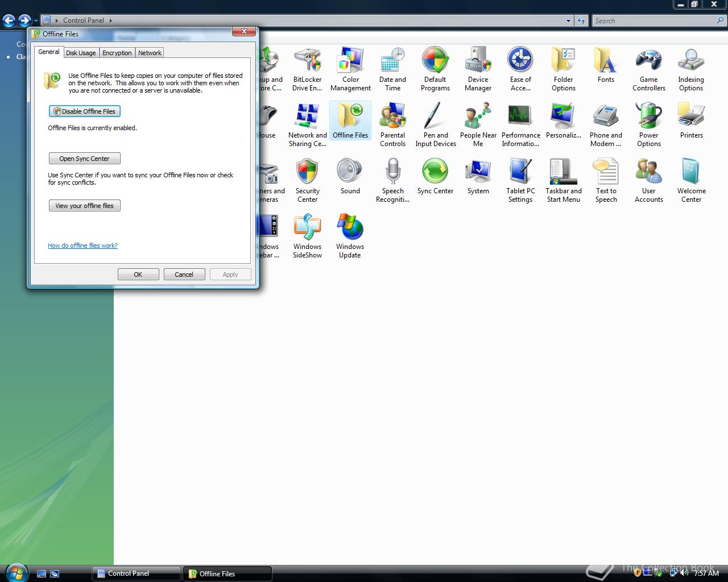Click Show Desktop quick launch icon
728x582 pixels.
[42, 573]
